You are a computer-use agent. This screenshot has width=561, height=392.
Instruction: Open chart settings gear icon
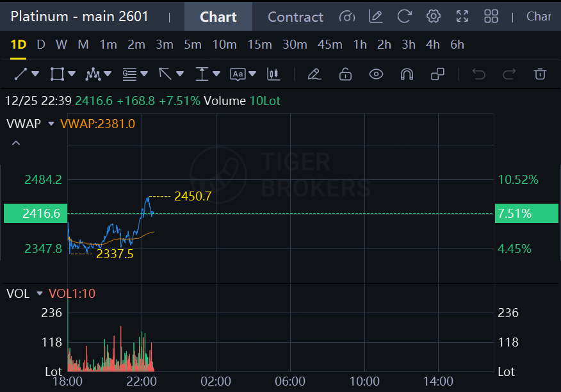point(434,17)
